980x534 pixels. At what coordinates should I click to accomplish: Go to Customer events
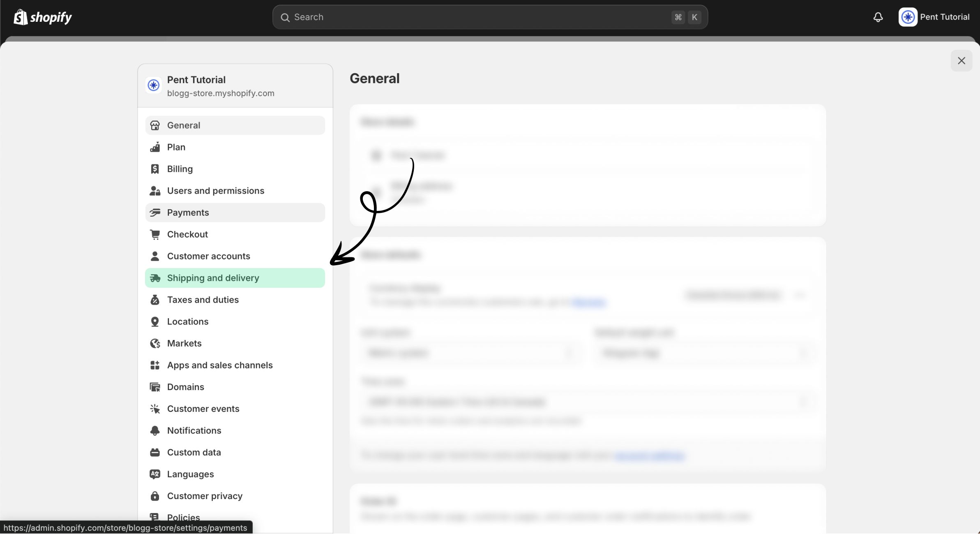pyautogui.click(x=235, y=409)
